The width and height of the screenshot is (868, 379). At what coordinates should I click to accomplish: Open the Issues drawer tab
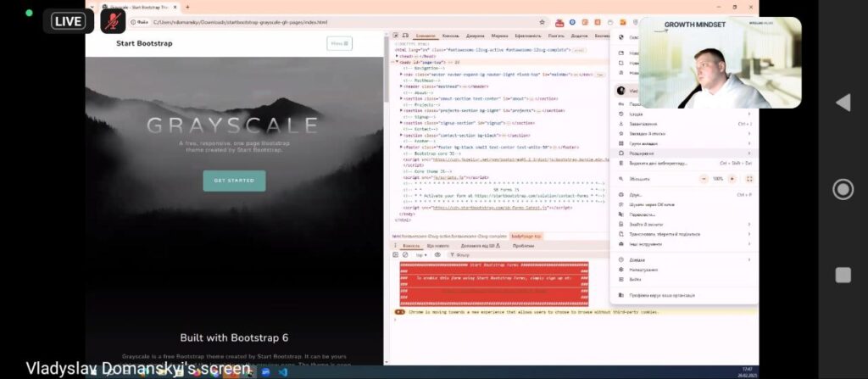tap(523, 246)
